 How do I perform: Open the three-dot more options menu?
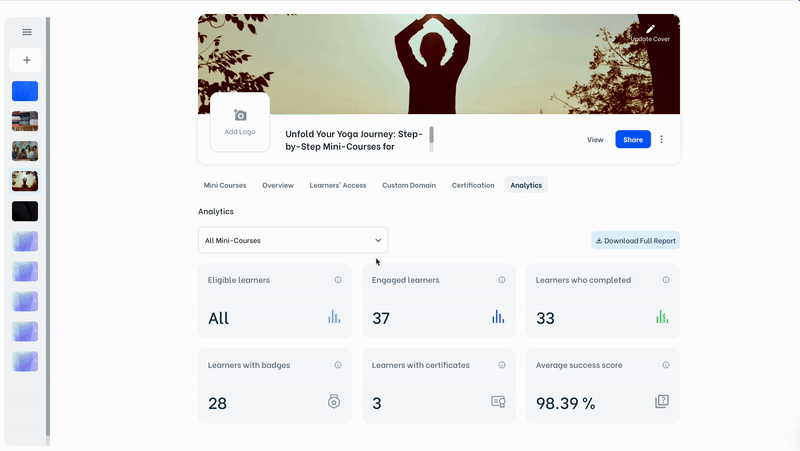click(661, 140)
